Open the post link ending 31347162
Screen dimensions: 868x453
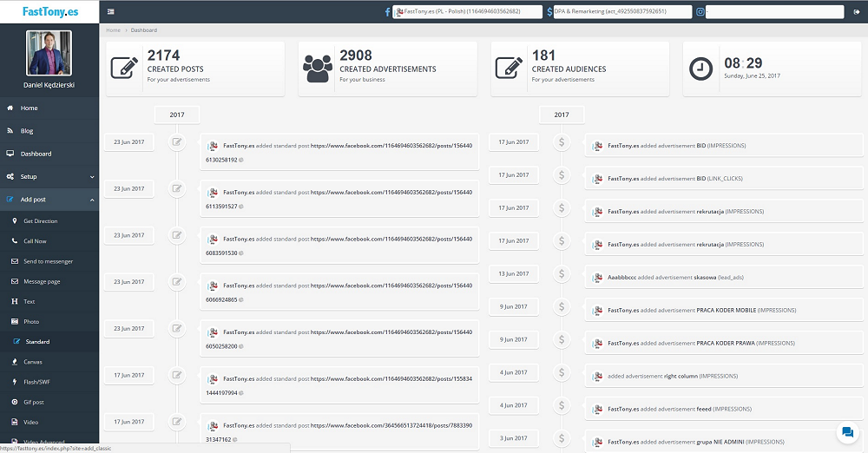point(339,432)
